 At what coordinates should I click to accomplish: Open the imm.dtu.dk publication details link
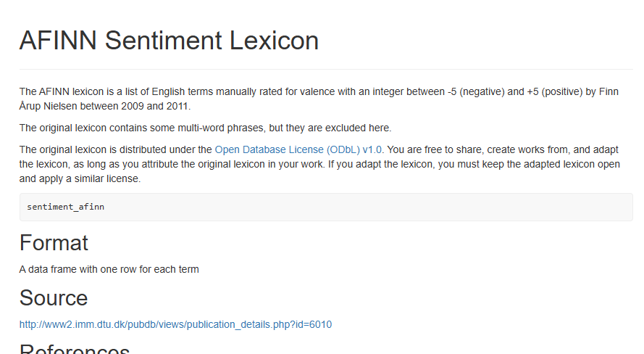(x=175, y=324)
